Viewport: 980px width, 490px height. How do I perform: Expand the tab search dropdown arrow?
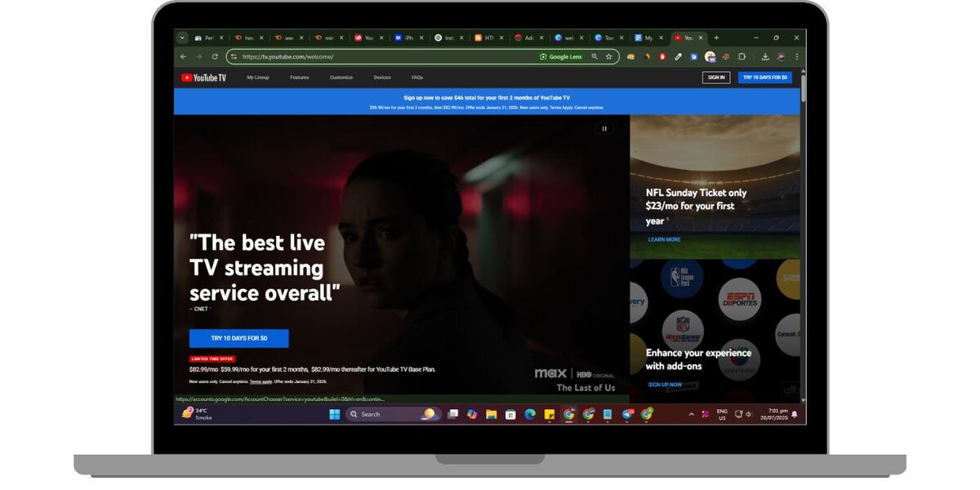[182, 38]
